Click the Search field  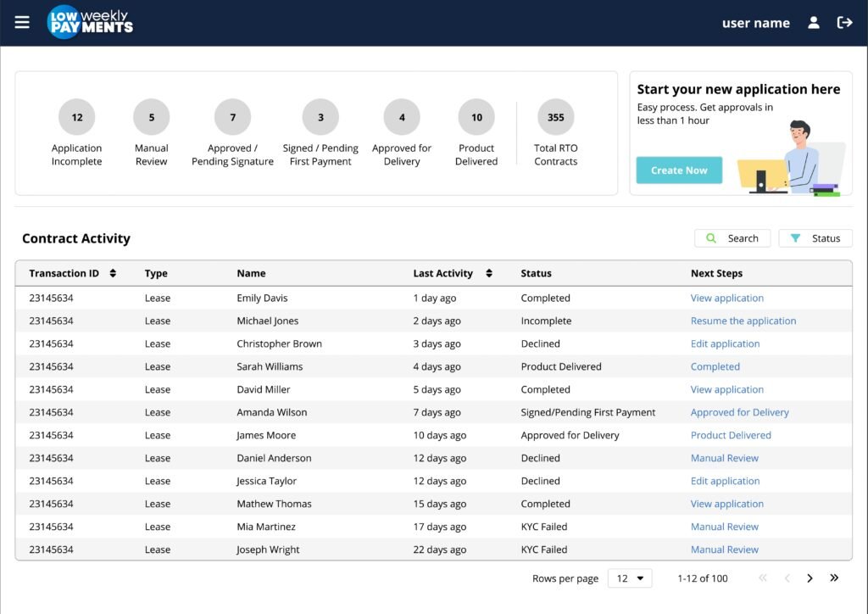coord(732,238)
